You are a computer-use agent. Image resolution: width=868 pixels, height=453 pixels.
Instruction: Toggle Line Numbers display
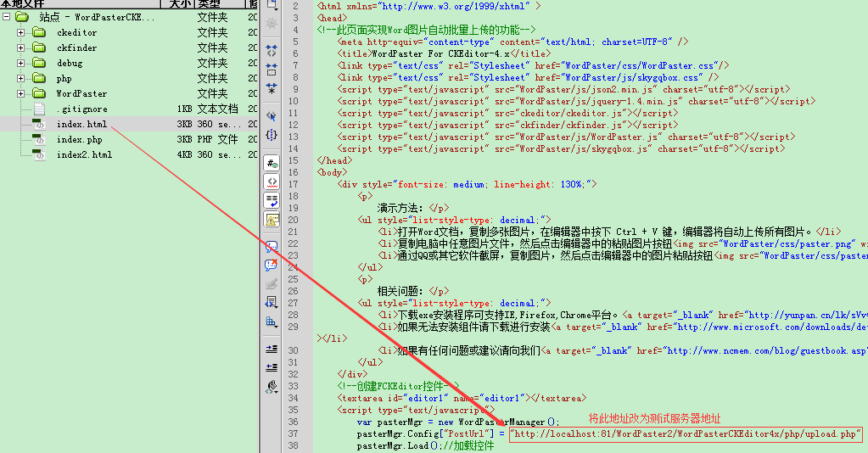point(272,163)
